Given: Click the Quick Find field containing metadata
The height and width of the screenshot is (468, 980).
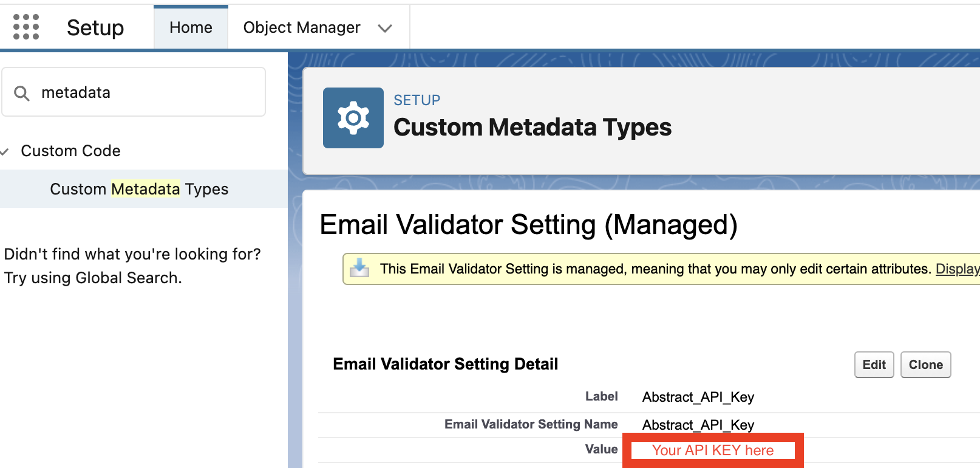Looking at the screenshot, I should pyautogui.click(x=134, y=92).
